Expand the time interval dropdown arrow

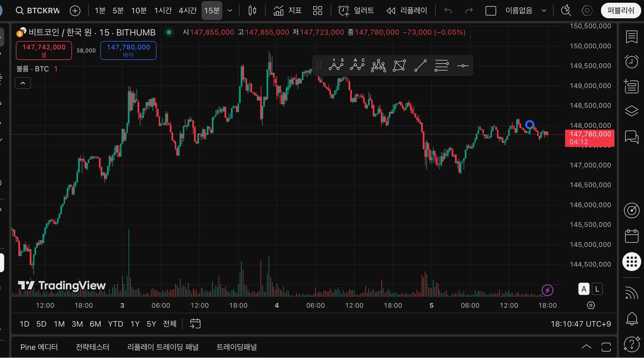(230, 11)
